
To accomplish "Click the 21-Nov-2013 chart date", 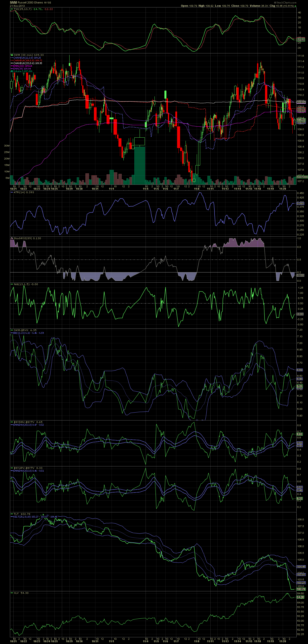I will tap(17, 6).
